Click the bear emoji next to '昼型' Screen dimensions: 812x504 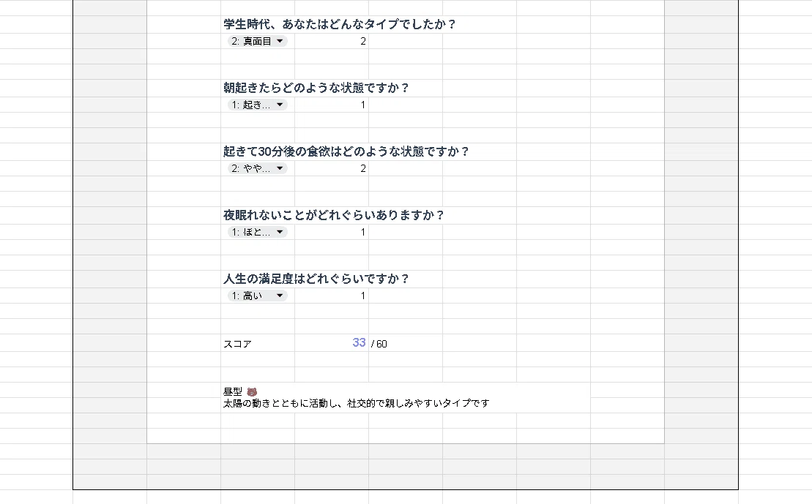coord(252,391)
